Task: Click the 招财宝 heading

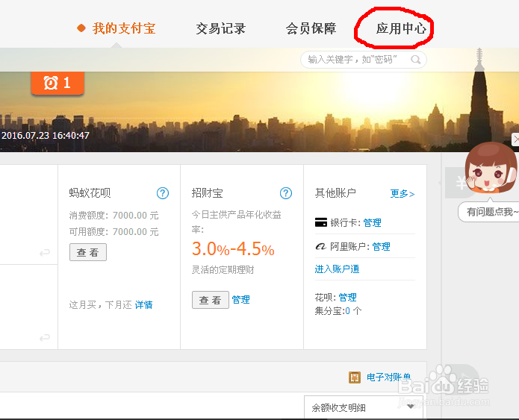Action: click(207, 192)
